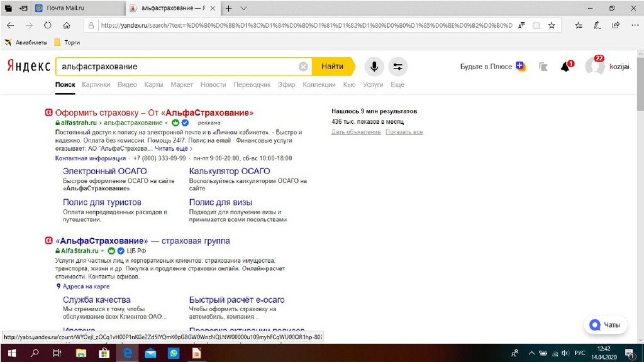The height and width of the screenshot is (362, 644).
Task: Open Адреса на карте link
Action: click(x=86, y=287)
